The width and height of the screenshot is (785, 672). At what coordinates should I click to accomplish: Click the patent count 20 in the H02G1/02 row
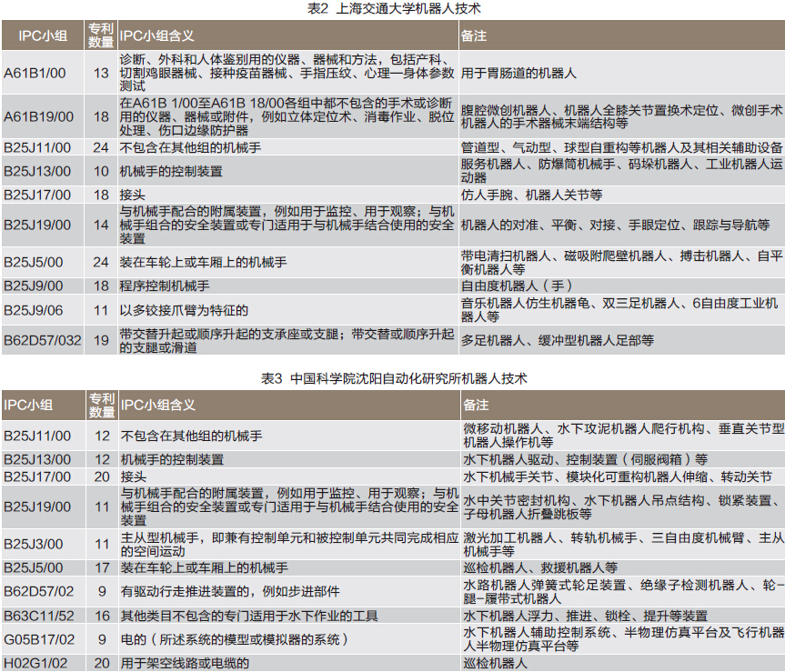pos(102,664)
